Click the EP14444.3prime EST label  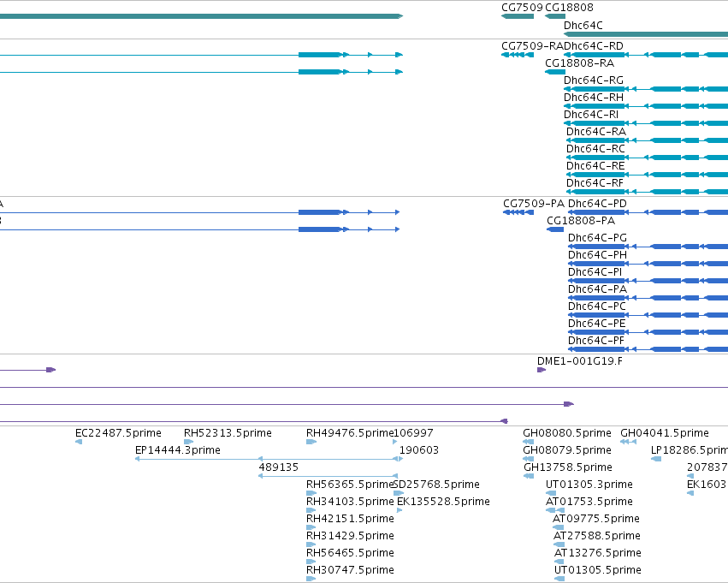point(178,450)
